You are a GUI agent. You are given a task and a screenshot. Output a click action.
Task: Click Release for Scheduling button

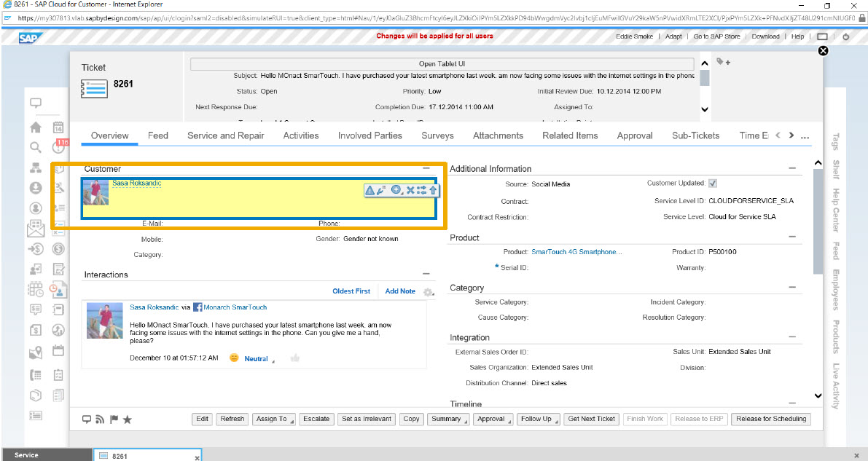pos(771,419)
